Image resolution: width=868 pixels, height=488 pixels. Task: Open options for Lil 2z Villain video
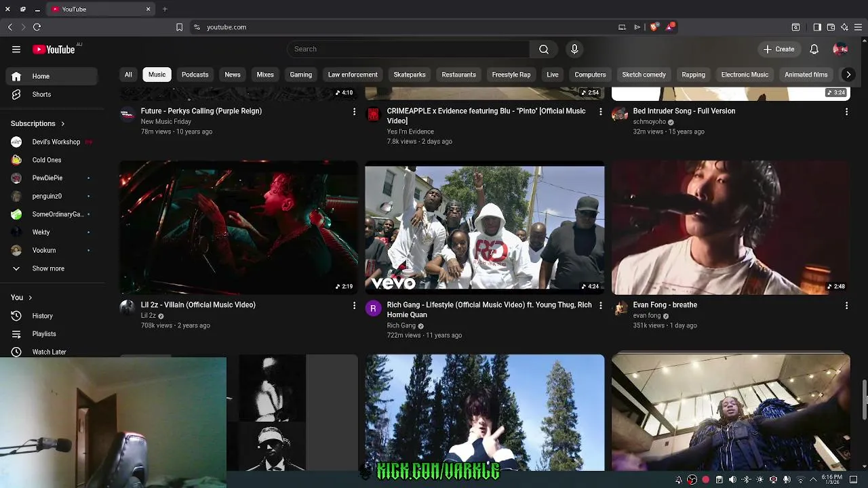coord(354,306)
